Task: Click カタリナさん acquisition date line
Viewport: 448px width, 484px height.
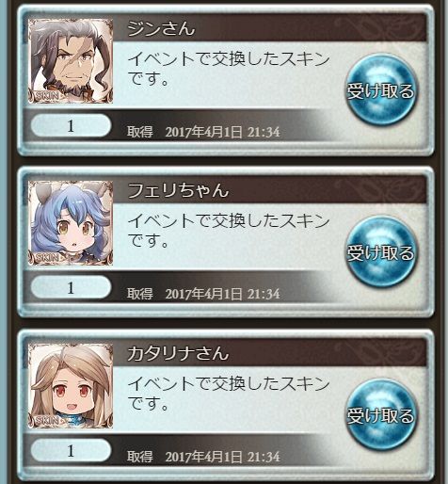Action: click(x=203, y=457)
